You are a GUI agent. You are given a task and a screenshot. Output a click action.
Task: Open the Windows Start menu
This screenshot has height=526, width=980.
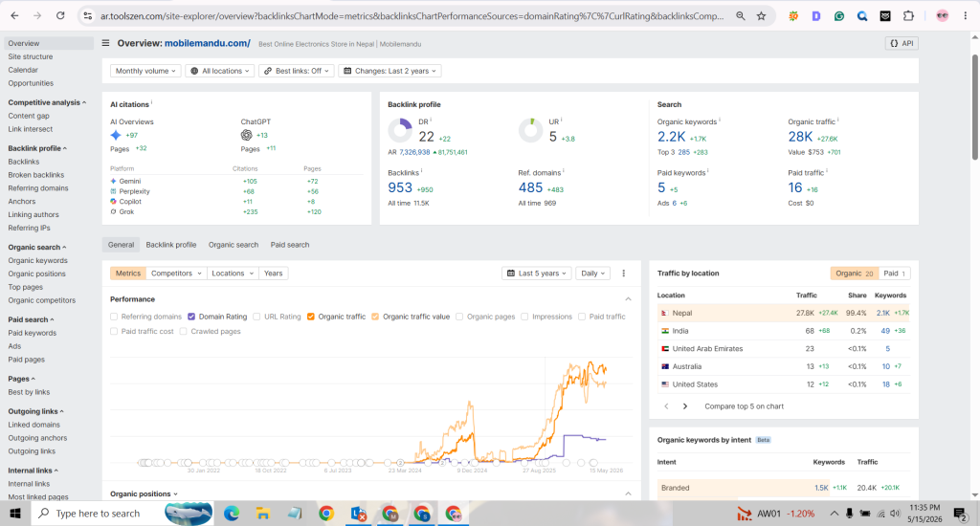[15, 514]
